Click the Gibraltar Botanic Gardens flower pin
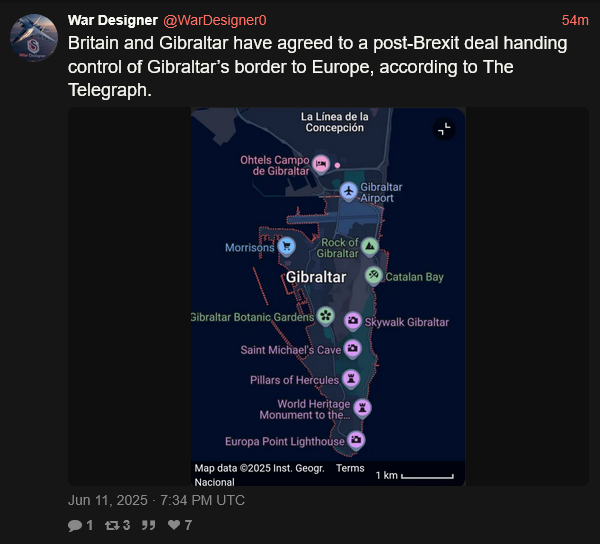600x544 pixels. coord(325,316)
